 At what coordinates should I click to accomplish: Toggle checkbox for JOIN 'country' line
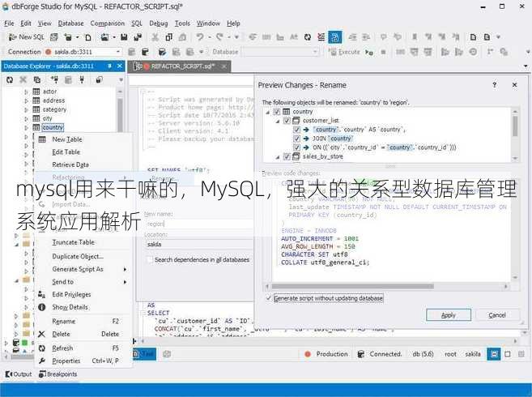click(296, 139)
